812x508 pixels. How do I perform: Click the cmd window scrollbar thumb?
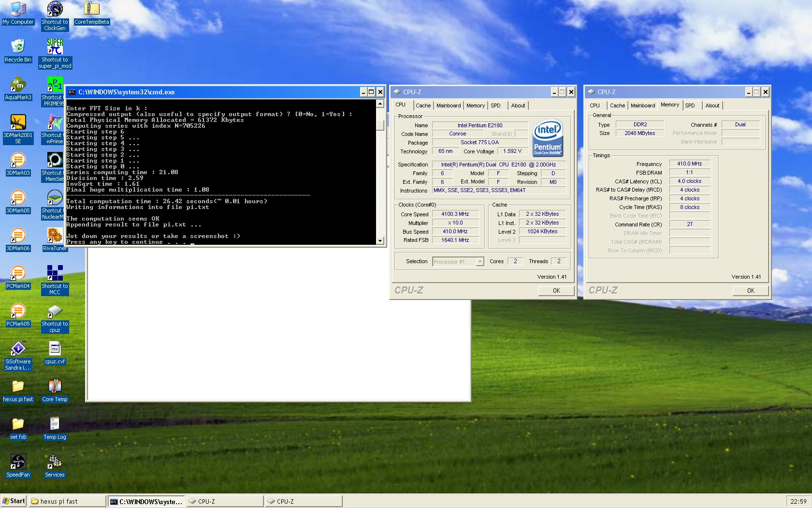point(380,125)
